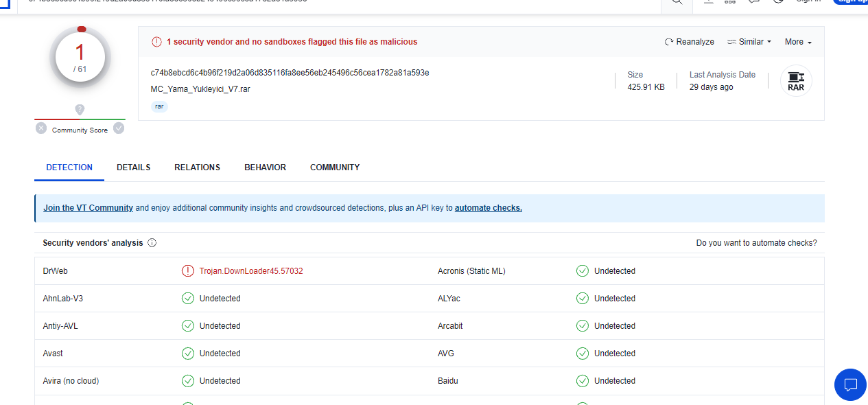Click the Join the VT Community link
868x405 pixels.
click(88, 208)
